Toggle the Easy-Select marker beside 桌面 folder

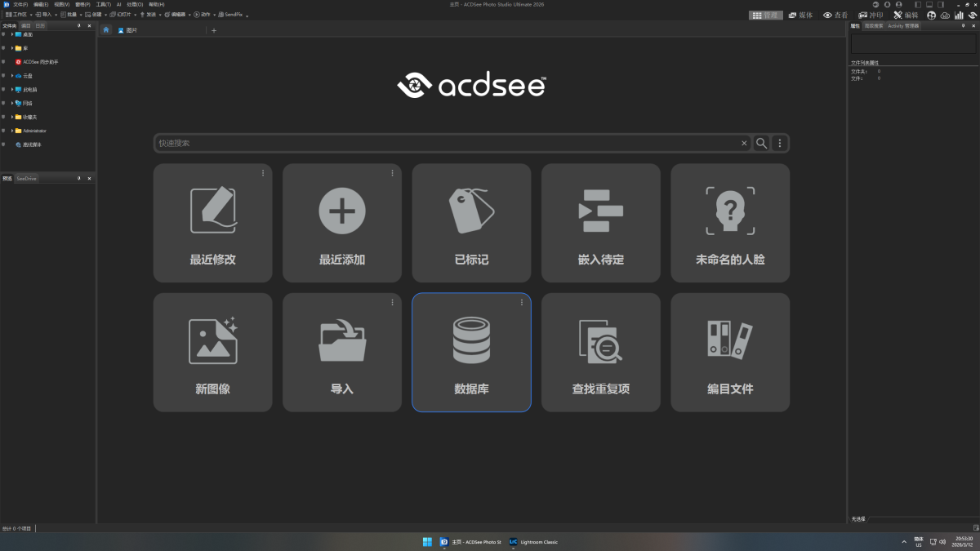point(3,34)
